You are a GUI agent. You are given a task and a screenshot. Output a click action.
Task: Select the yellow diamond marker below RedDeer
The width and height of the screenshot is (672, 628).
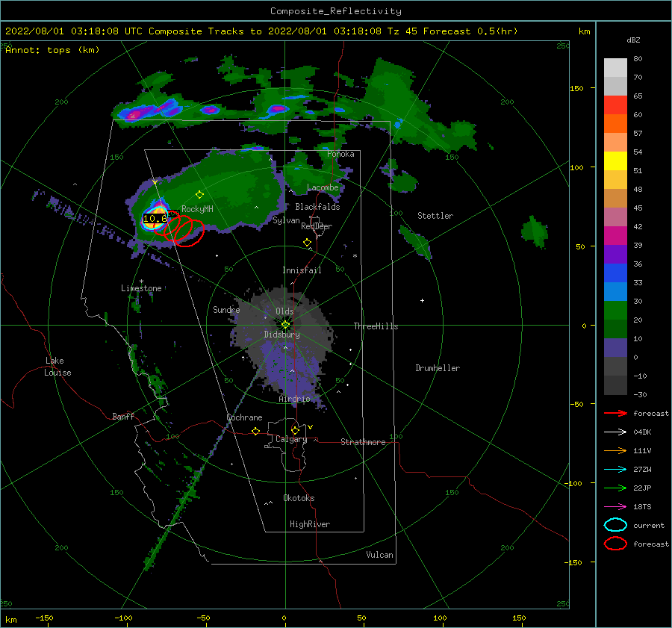(x=307, y=243)
